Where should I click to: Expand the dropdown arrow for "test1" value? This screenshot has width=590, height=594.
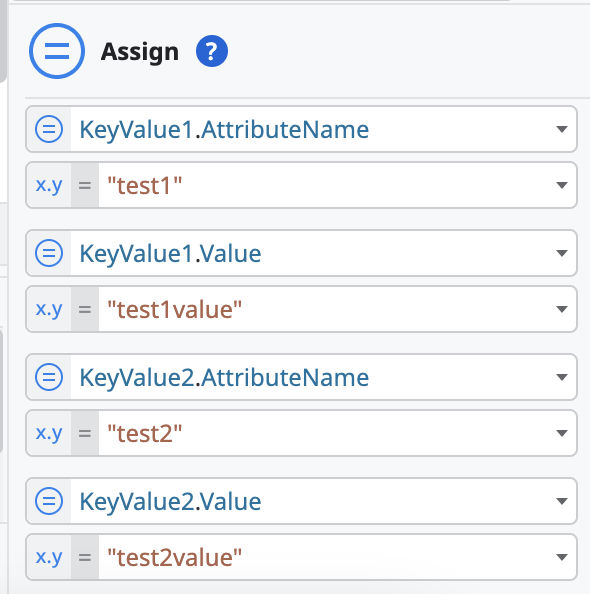(x=562, y=185)
